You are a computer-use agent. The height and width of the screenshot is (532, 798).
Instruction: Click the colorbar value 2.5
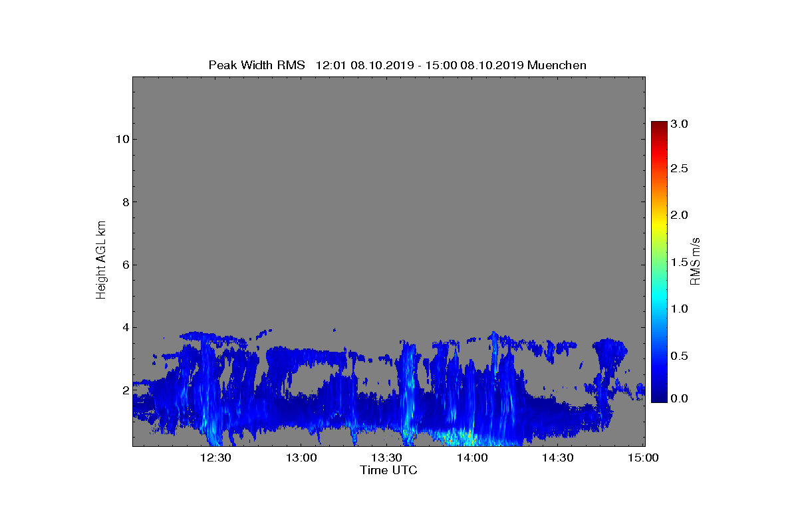(x=680, y=169)
